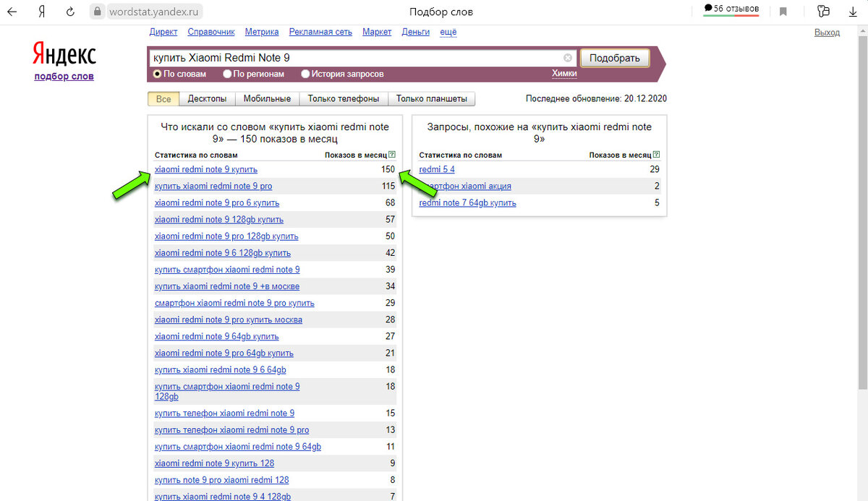The height and width of the screenshot is (501, 868).
Task: Open query купить смартфон xiaomi redmi note 9 128gb
Action: click(227, 391)
